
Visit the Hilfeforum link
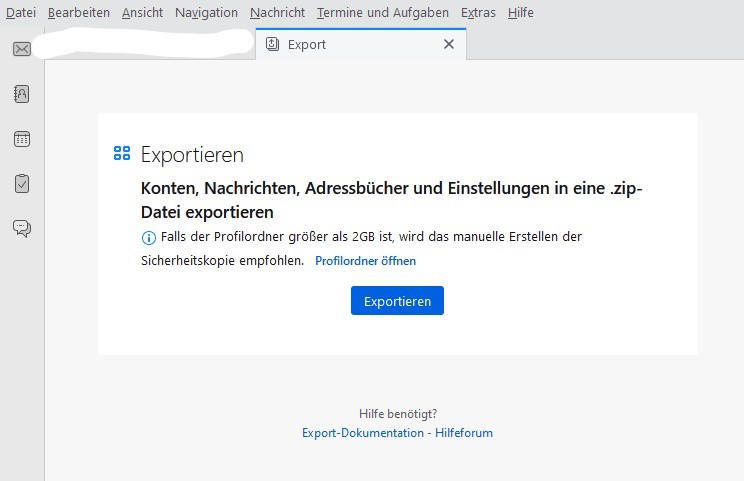coord(464,433)
